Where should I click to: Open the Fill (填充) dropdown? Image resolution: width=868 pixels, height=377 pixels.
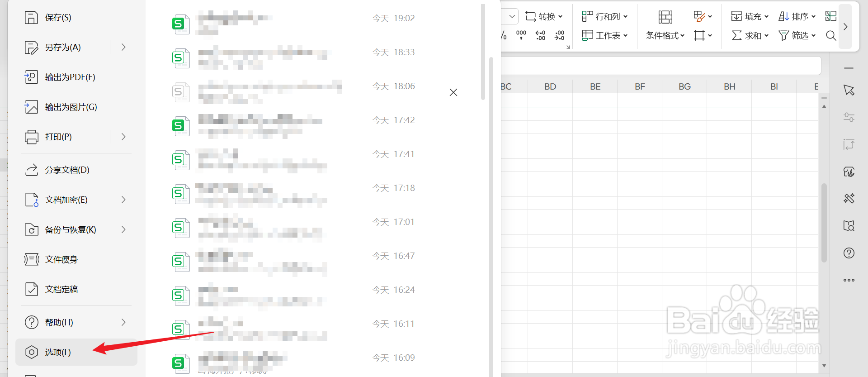(750, 17)
